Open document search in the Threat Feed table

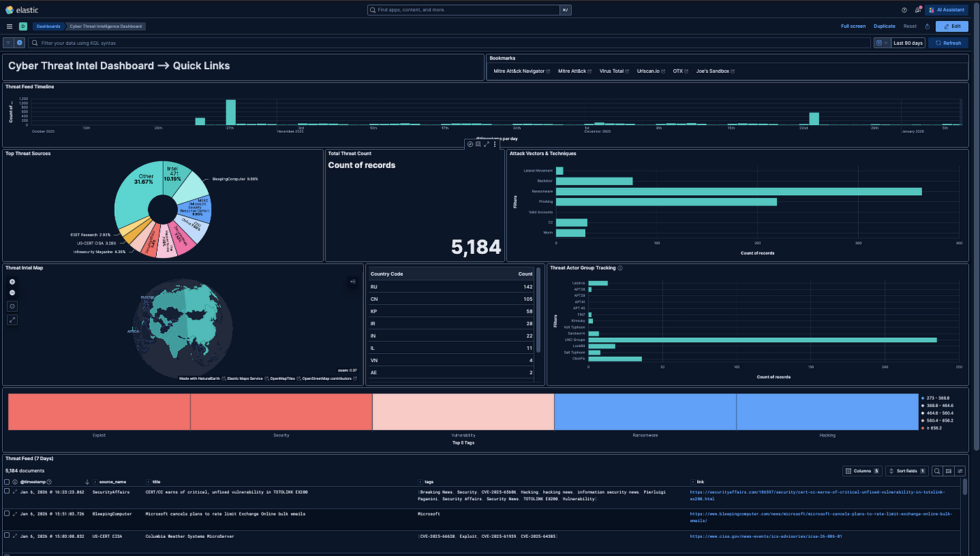pos(937,471)
